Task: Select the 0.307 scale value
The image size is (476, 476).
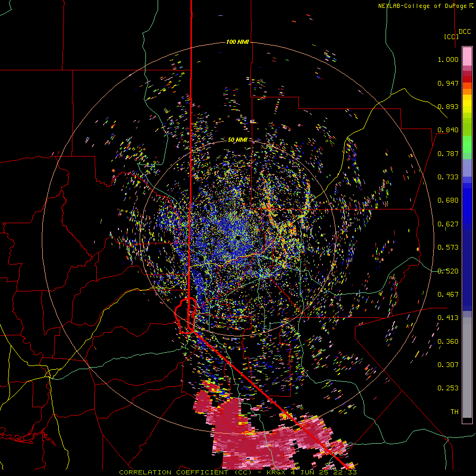Action: 448,365
